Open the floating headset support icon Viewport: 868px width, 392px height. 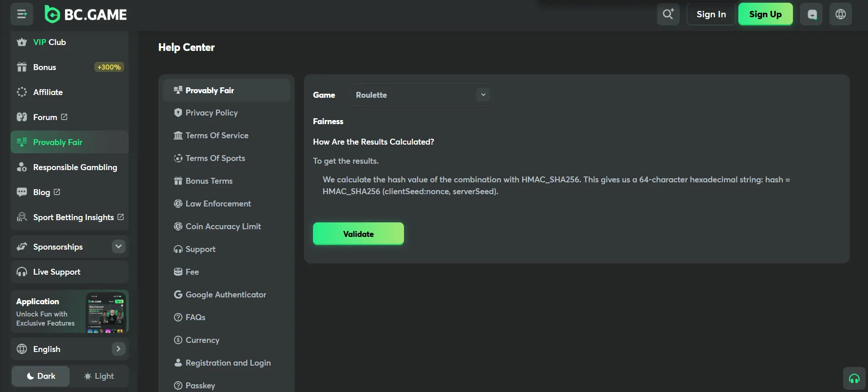(x=854, y=378)
